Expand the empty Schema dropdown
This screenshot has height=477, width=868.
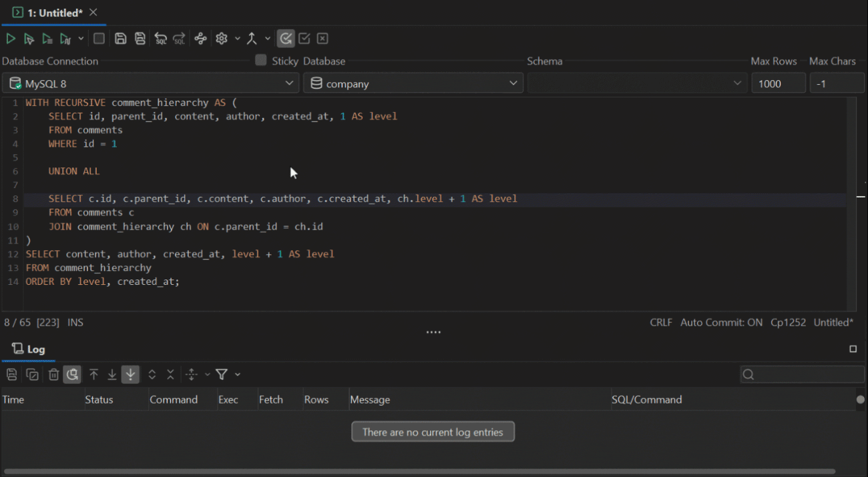[637, 83]
